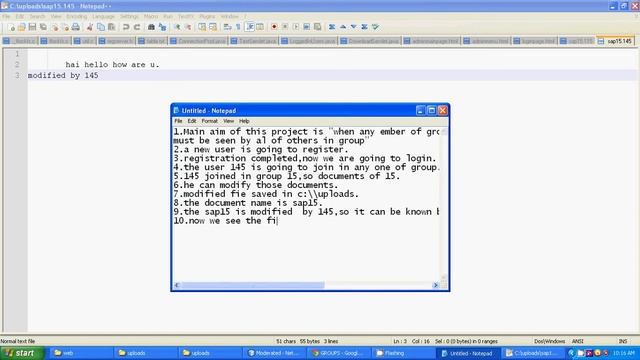
Task: Switch to the TestServlet.java tab
Action: [x=253, y=41]
